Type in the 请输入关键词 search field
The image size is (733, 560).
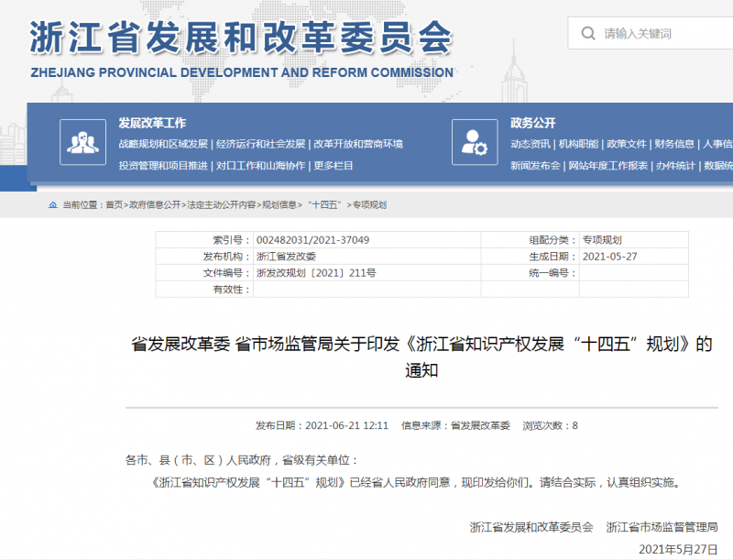click(664, 34)
